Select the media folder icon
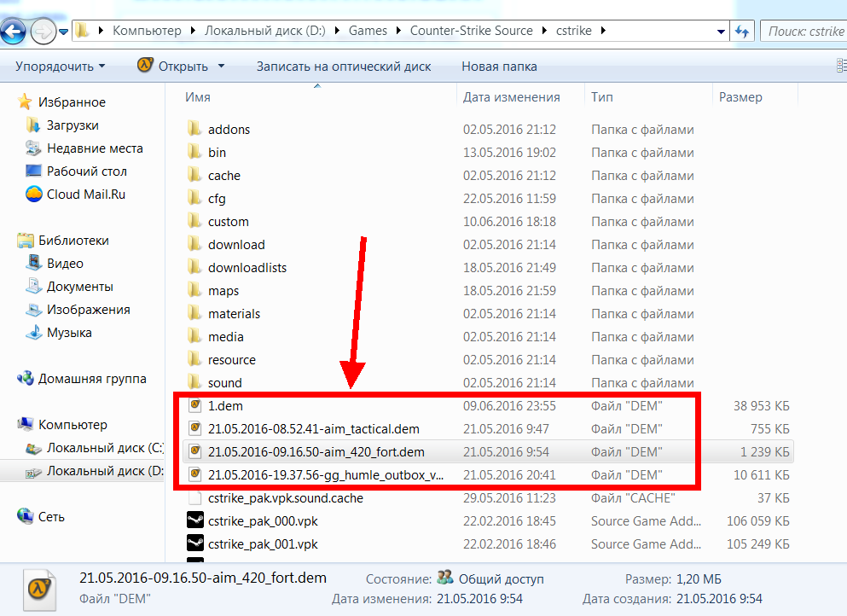The image size is (847, 616). [194, 336]
